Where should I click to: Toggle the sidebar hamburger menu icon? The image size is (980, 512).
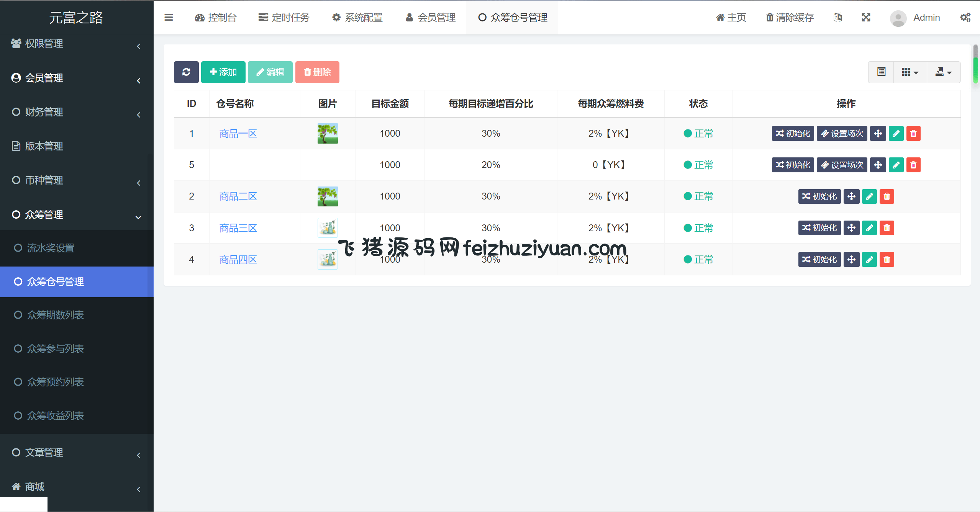[169, 18]
